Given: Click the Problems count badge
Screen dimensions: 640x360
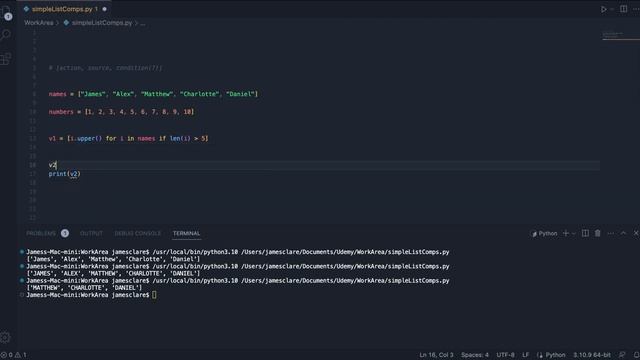Looking at the screenshot, I should coord(65,233).
